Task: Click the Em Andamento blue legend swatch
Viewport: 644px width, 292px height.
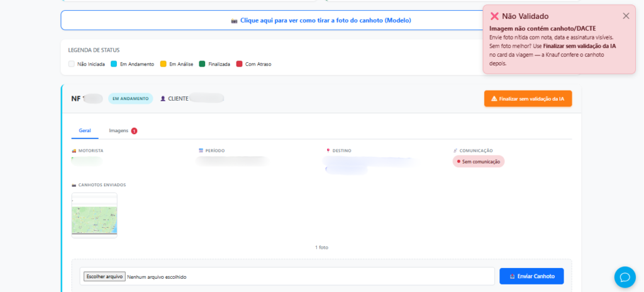Action: (x=114, y=64)
